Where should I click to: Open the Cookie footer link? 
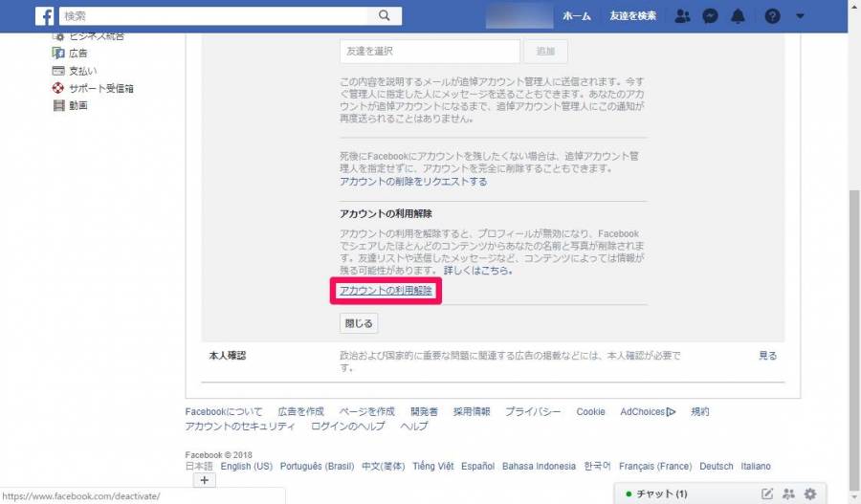590,412
